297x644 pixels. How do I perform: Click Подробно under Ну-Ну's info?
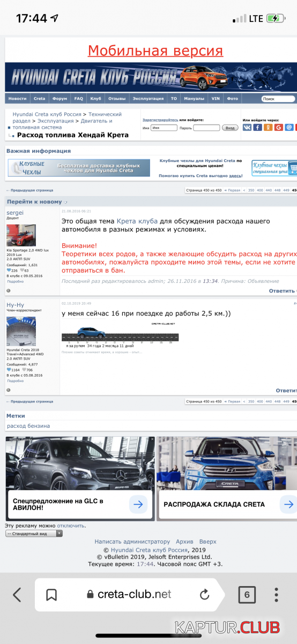pos(15,381)
